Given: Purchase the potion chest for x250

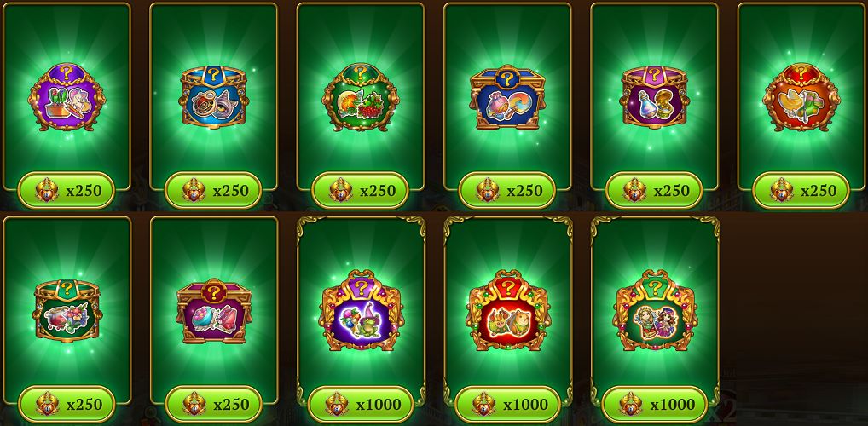Looking at the screenshot, I should (654, 190).
